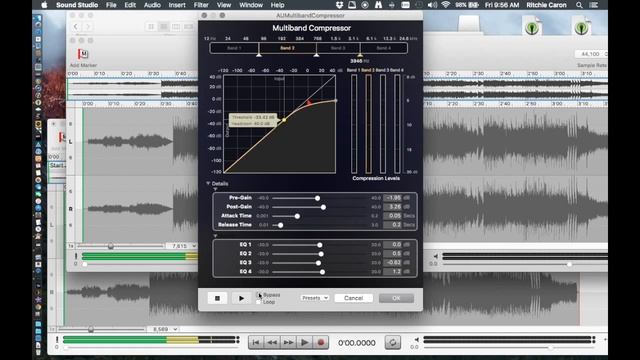640x360 pixels.
Task: Open the Filter menu
Action: [x=201, y=5]
